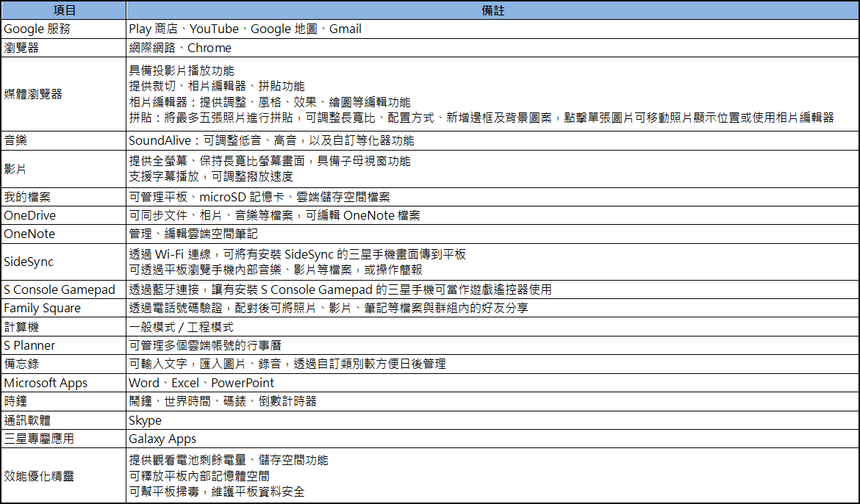Select the OneDrive item cell
Screen dimensions: 860x504
point(64,215)
